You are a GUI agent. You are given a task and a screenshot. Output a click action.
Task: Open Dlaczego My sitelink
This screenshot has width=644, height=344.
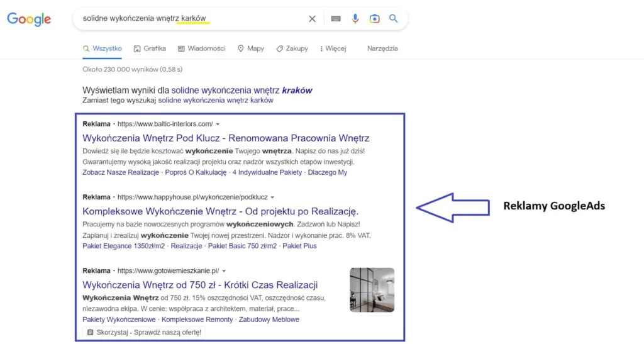point(327,172)
